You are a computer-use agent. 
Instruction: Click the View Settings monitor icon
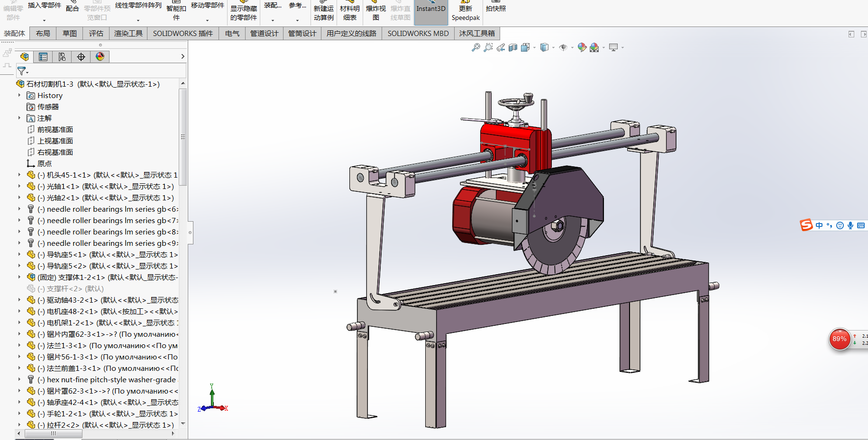613,47
